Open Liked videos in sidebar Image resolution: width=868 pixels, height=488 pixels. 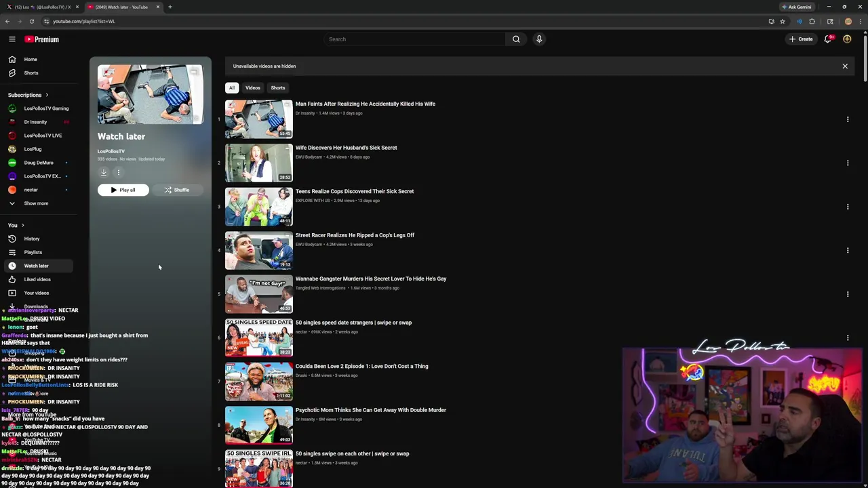coord(38,279)
